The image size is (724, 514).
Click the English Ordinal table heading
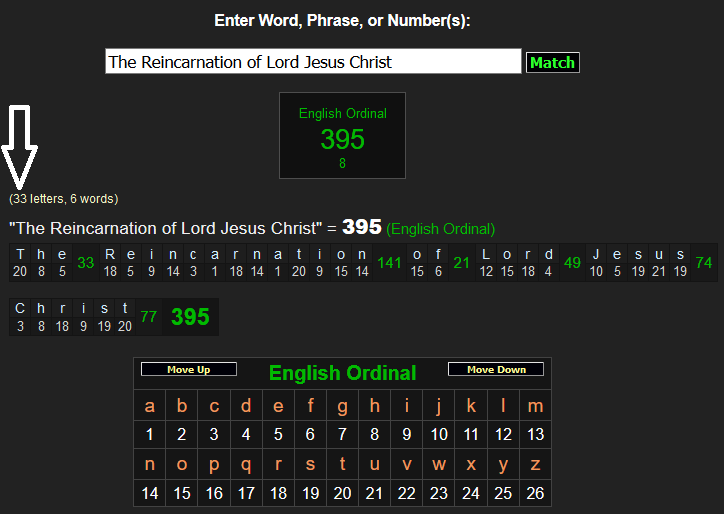coord(342,373)
